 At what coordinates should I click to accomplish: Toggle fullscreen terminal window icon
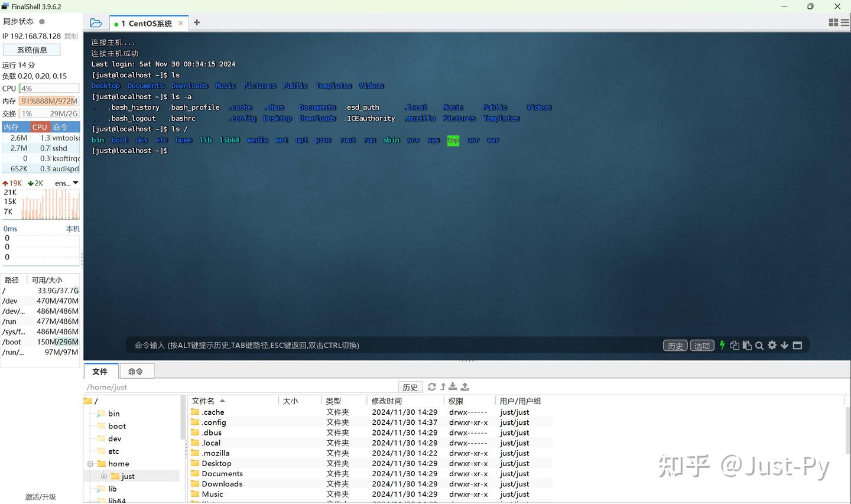pos(797,345)
